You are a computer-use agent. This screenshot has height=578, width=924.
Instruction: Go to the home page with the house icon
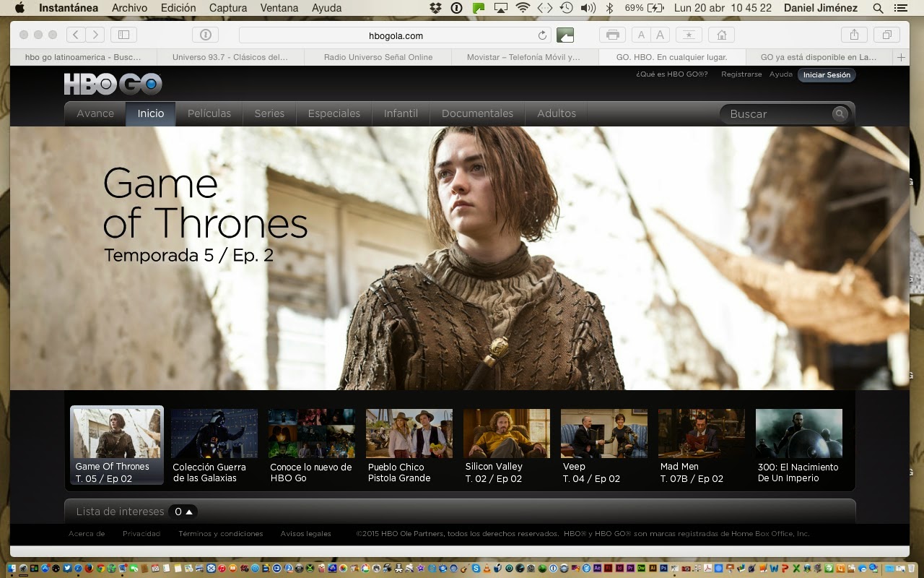tap(721, 35)
